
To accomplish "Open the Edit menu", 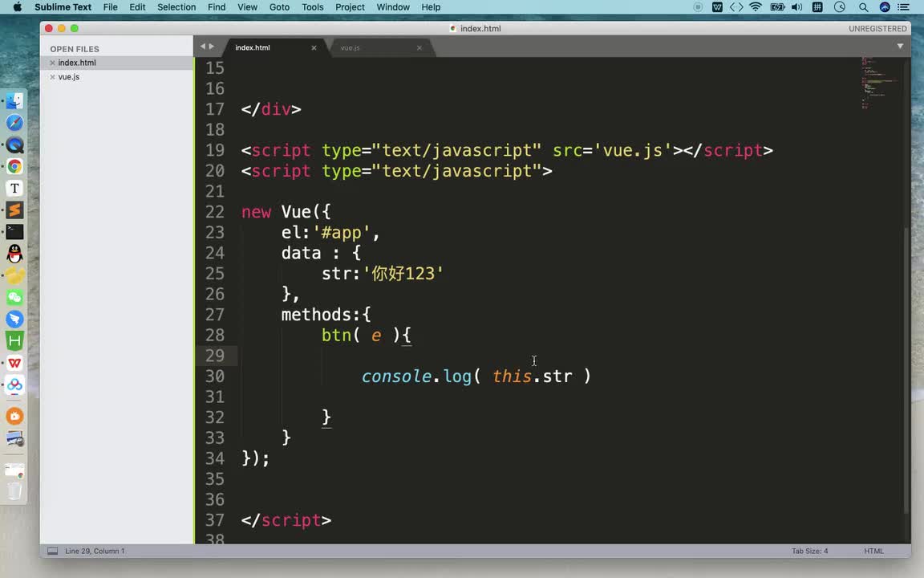I will coord(137,7).
